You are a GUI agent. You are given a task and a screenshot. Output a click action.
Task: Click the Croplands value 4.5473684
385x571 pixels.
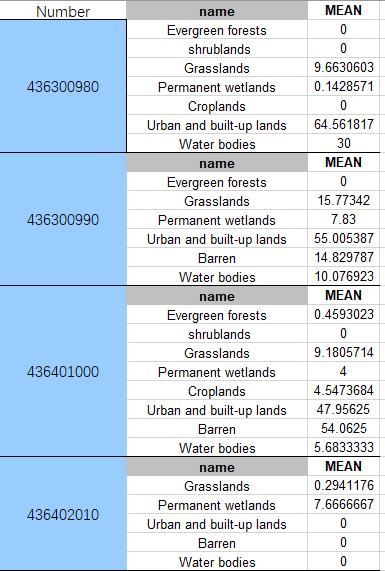pyautogui.click(x=343, y=390)
